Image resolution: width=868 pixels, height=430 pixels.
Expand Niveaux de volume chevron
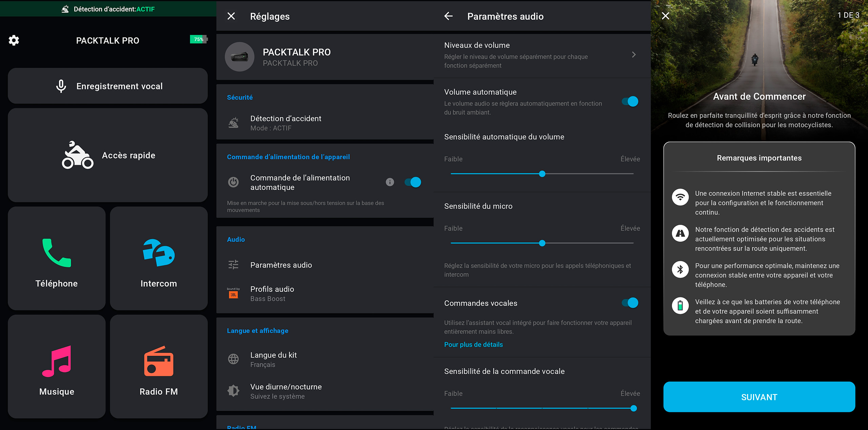tap(634, 55)
